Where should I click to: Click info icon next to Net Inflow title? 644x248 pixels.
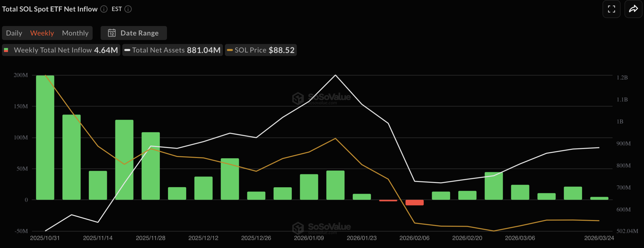pyautogui.click(x=104, y=9)
